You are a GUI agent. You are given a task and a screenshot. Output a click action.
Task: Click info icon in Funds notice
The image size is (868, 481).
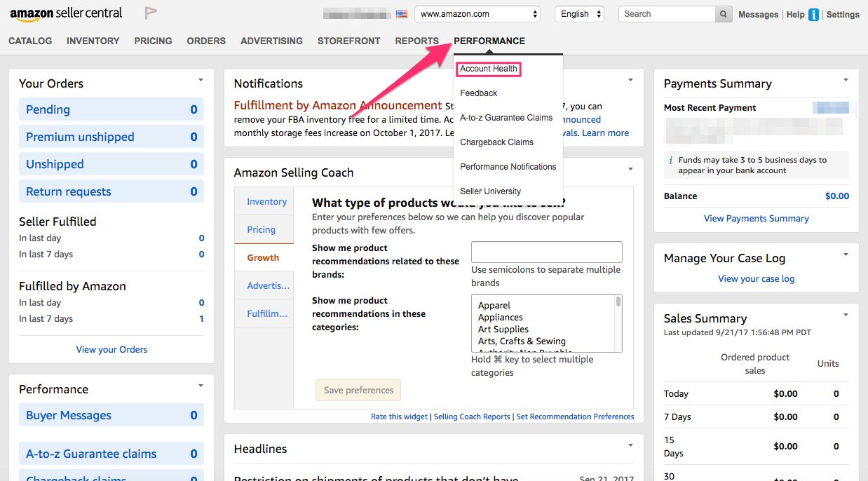click(x=671, y=160)
